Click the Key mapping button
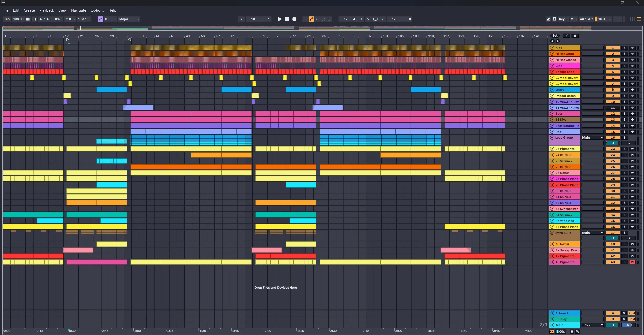 click(x=562, y=19)
